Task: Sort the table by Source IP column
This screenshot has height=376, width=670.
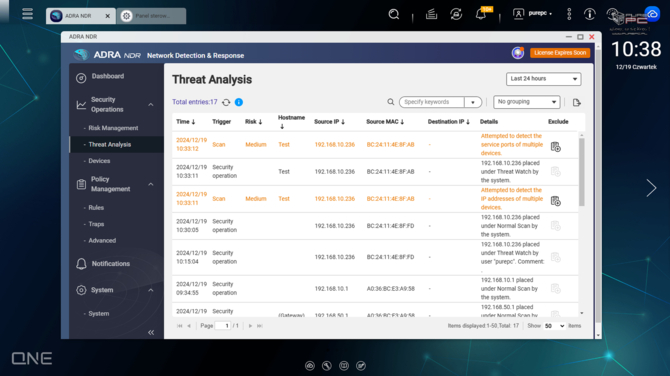Action: (329, 122)
